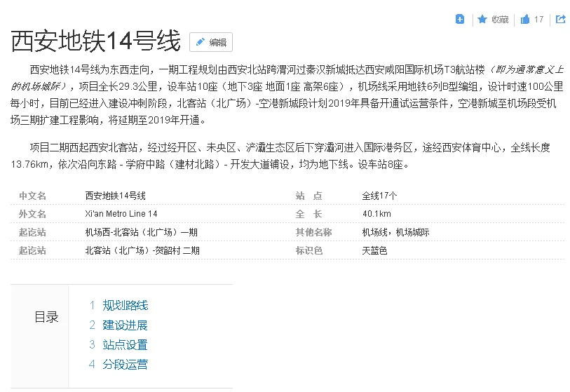
Task: Click value Xi'an Metro Line 14
Action: pos(121,214)
